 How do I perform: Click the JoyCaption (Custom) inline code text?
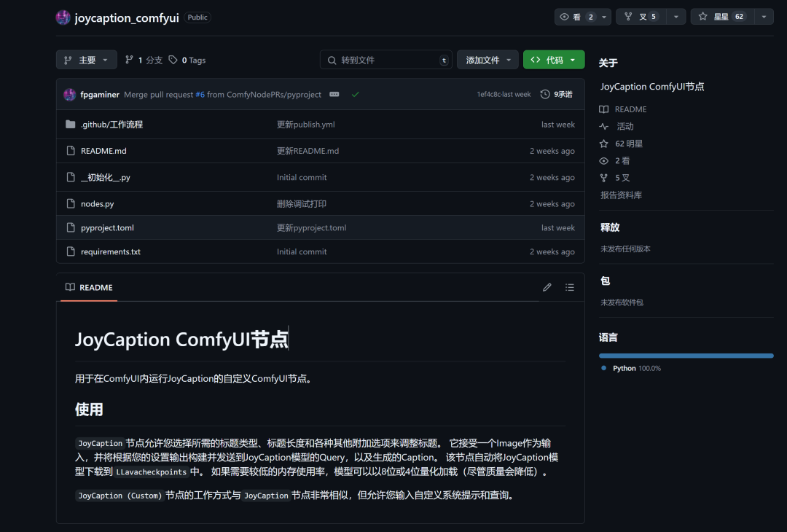120,496
